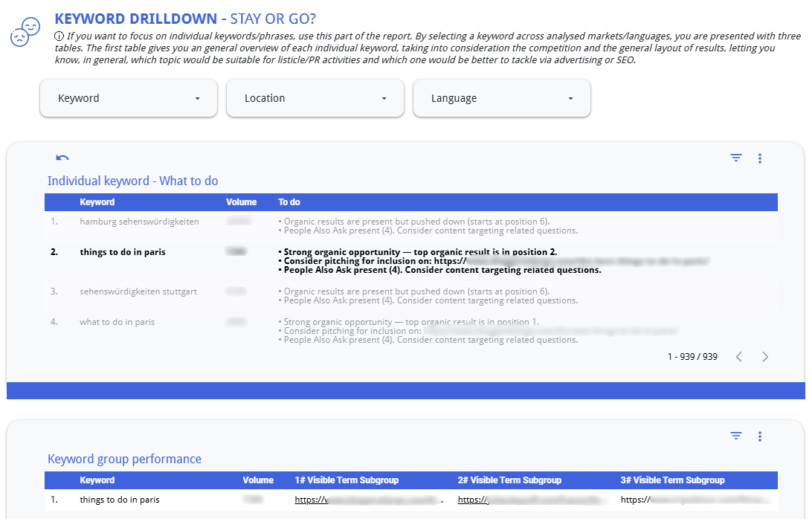Click the To do column header

(x=289, y=202)
